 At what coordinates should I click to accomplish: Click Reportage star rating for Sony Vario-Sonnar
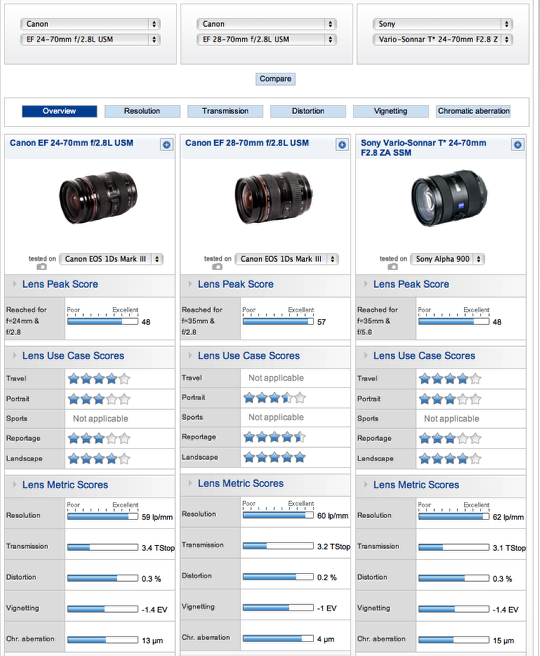(450, 438)
